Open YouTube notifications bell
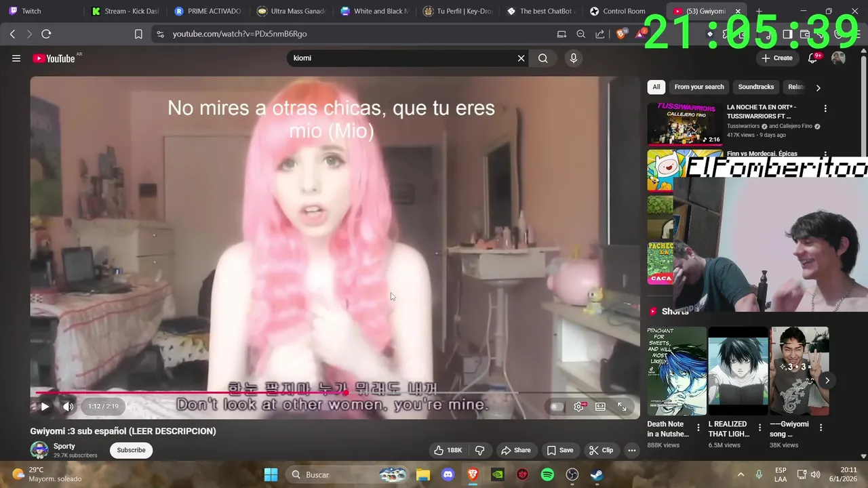 pos(813,58)
